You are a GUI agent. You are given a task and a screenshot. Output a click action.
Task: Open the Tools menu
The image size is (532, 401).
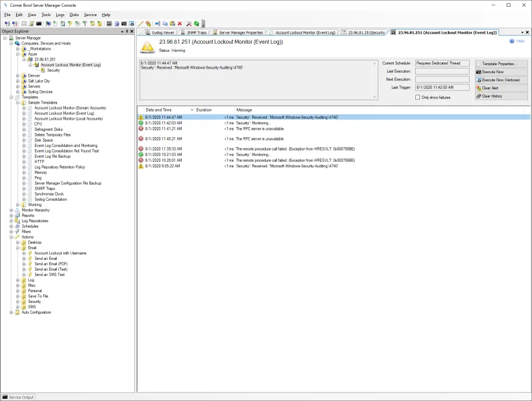coord(46,15)
